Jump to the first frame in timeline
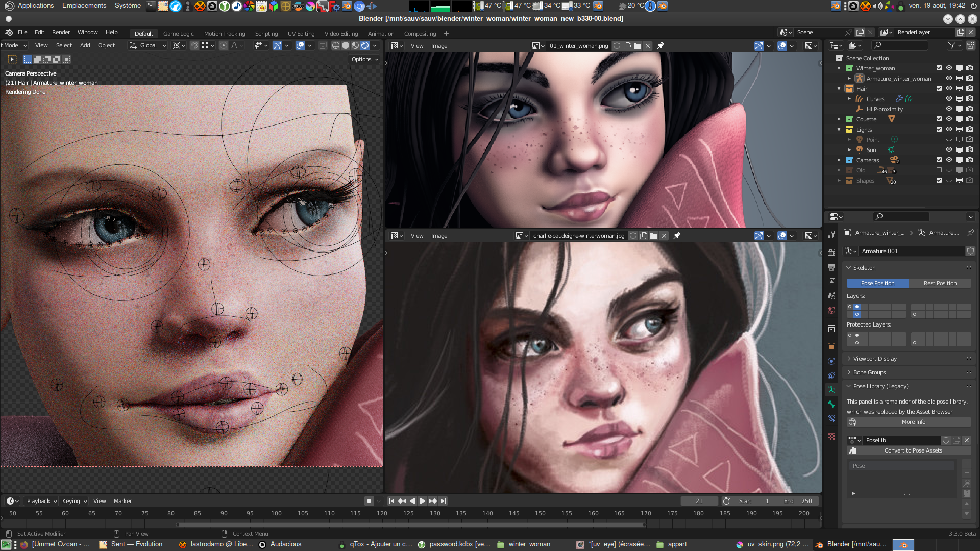The image size is (980, 551). (391, 501)
